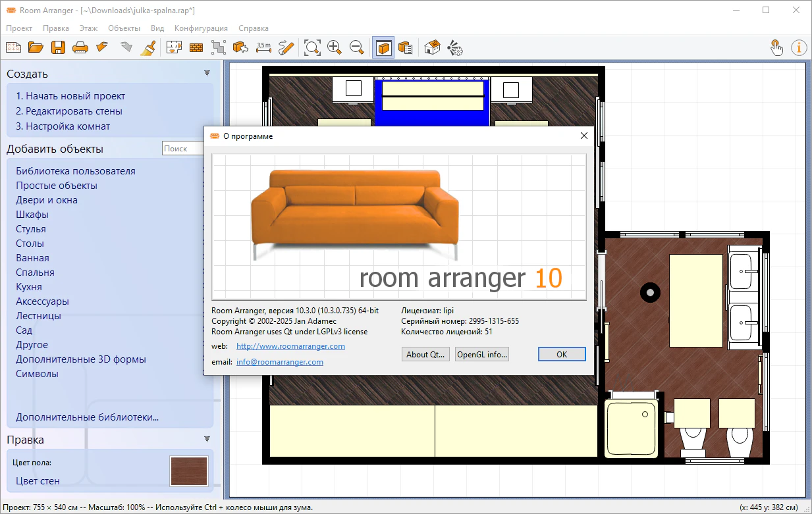Click the zoom in magnifier icon
Screen dimensions: 812x514
(x=335, y=47)
